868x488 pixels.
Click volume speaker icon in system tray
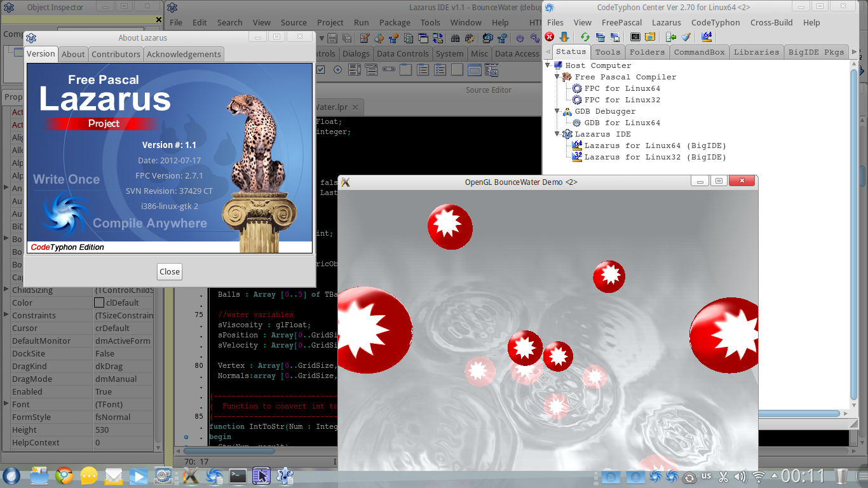(740, 476)
